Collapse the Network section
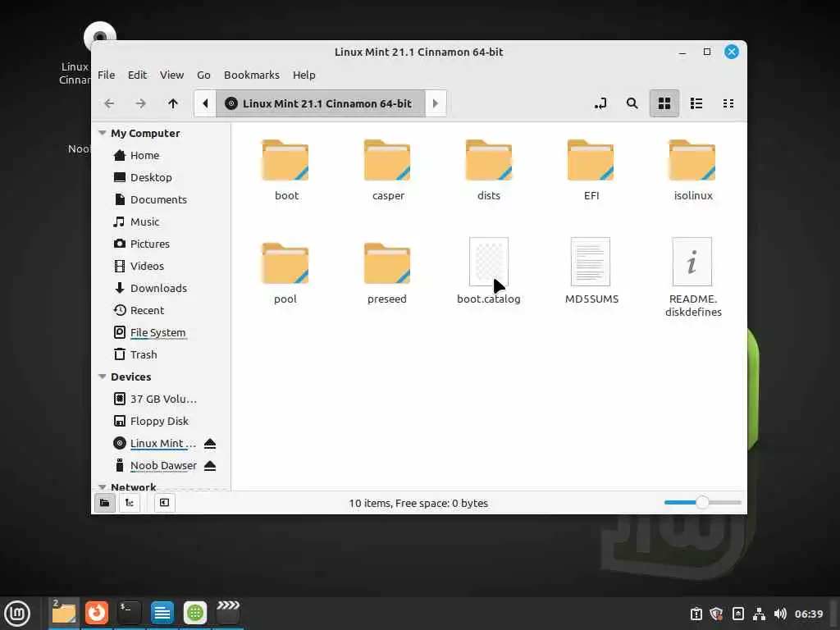The width and height of the screenshot is (840, 630). (103, 486)
